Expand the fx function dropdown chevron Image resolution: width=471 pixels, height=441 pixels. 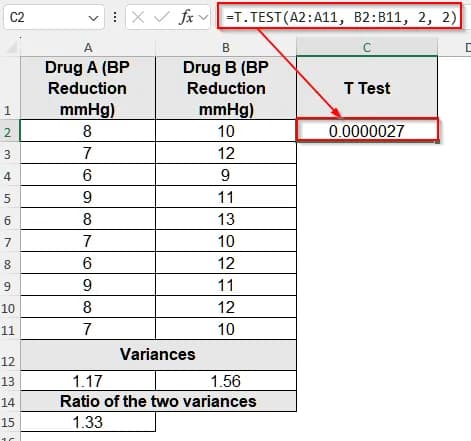[x=203, y=17]
